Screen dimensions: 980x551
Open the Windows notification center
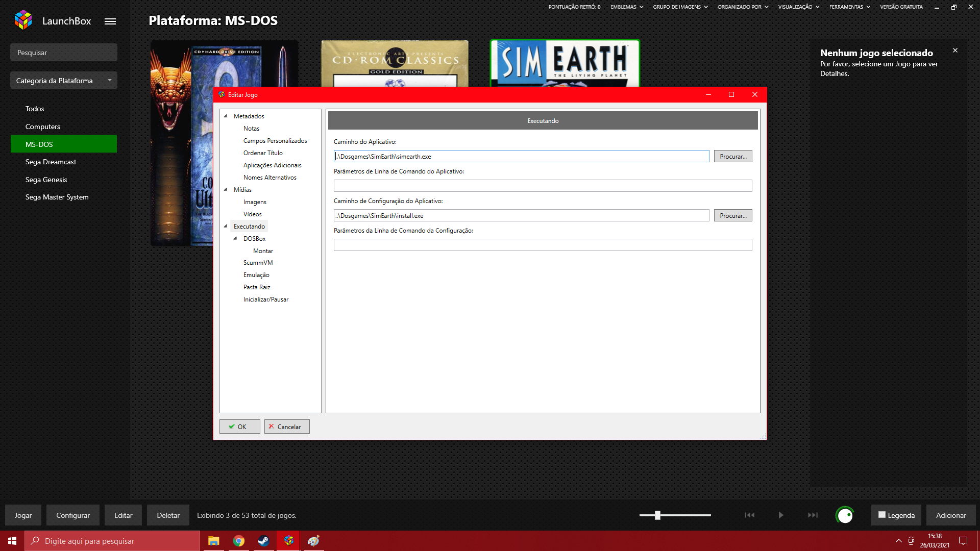(963, 541)
